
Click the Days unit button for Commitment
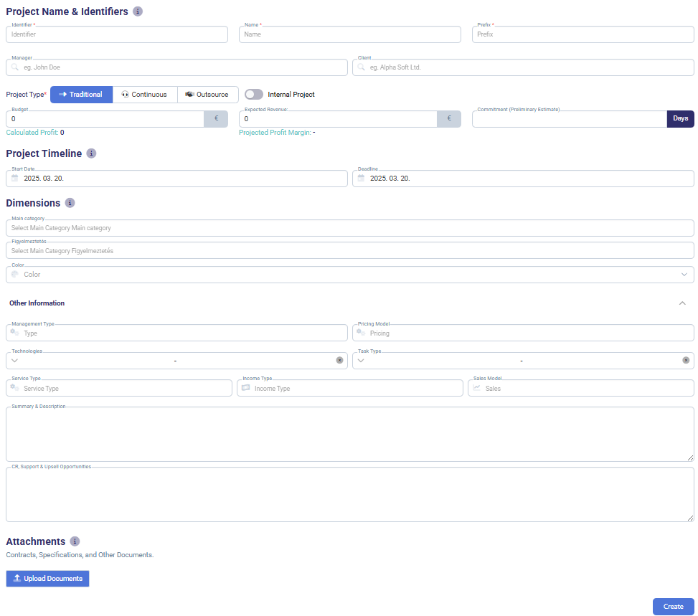pyautogui.click(x=680, y=118)
